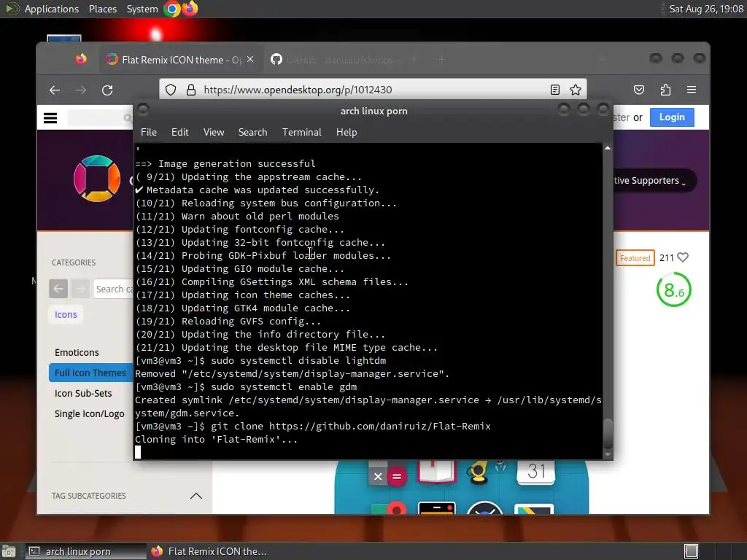Open the terminal View menu
The height and width of the screenshot is (560, 747).
click(x=214, y=133)
